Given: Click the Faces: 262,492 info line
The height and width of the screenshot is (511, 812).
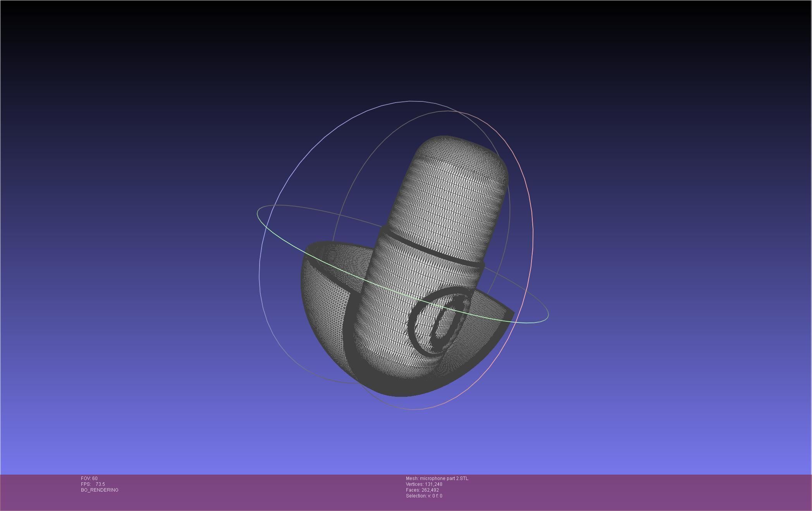Looking at the screenshot, I should [422, 490].
